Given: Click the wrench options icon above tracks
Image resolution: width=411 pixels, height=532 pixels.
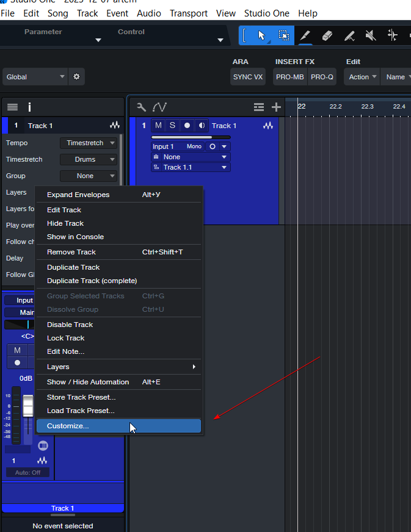Looking at the screenshot, I should (141, 107).
